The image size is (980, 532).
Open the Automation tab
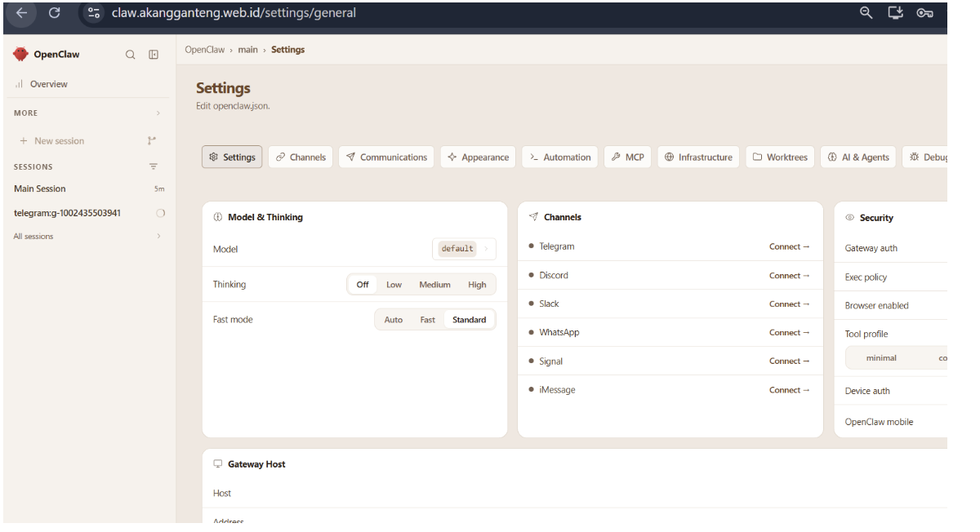pos(560,157)
